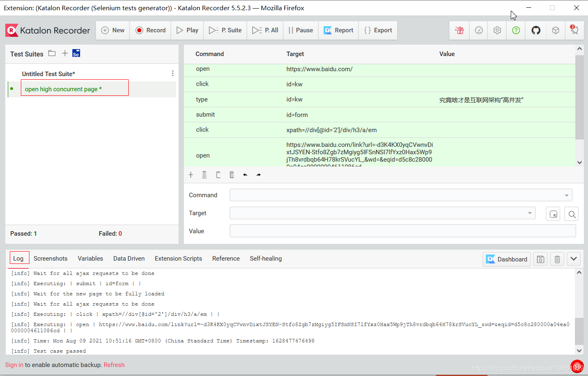
Task: Select the submit id=form command row
Action: tap(379, 115)
